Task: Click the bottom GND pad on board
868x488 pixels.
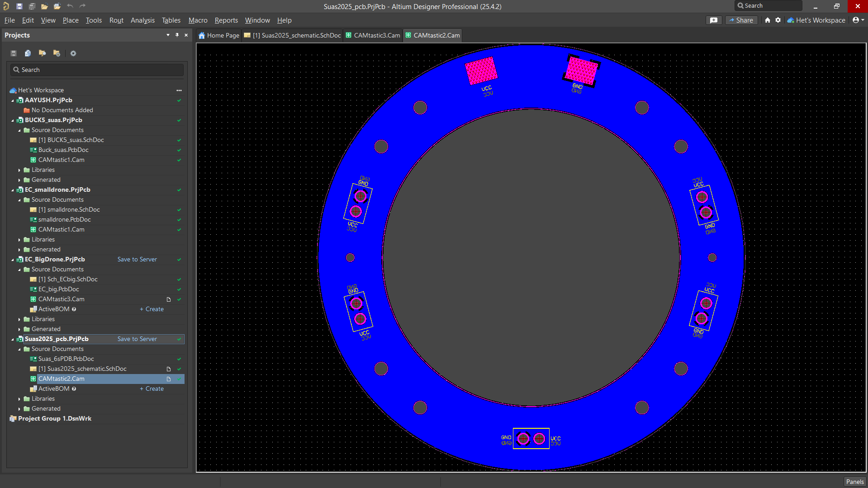Action: click(x=523, y=438)
